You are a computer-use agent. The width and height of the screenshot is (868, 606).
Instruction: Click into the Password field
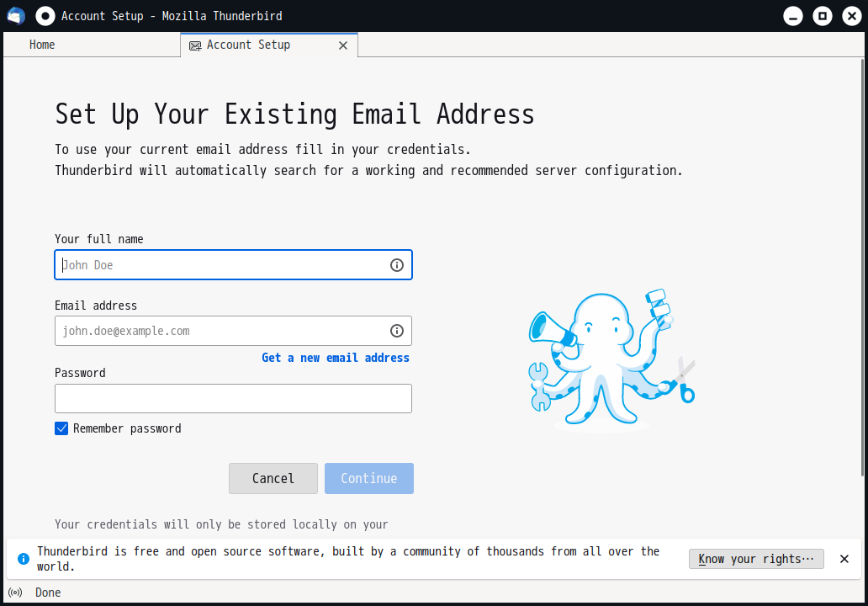(x=233, y=398)
